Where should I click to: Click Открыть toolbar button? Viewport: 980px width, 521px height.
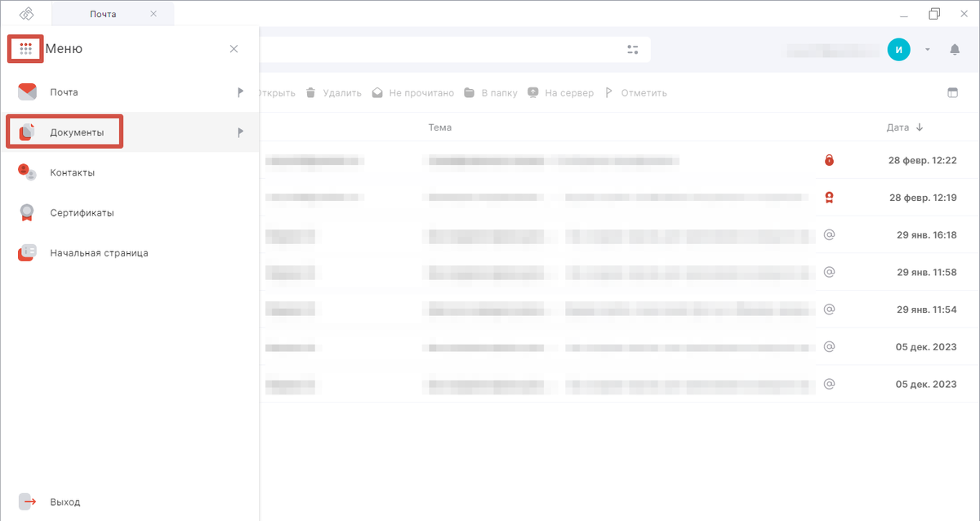pos(278,92)
